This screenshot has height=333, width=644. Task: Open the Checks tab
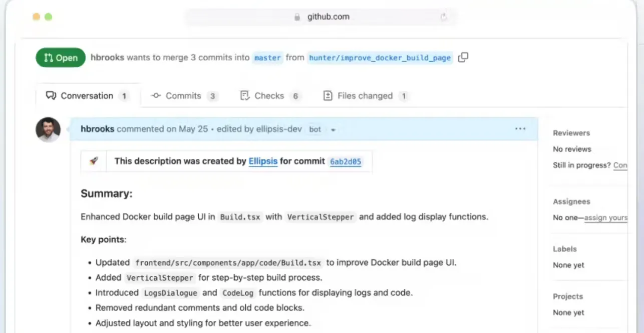270,96
